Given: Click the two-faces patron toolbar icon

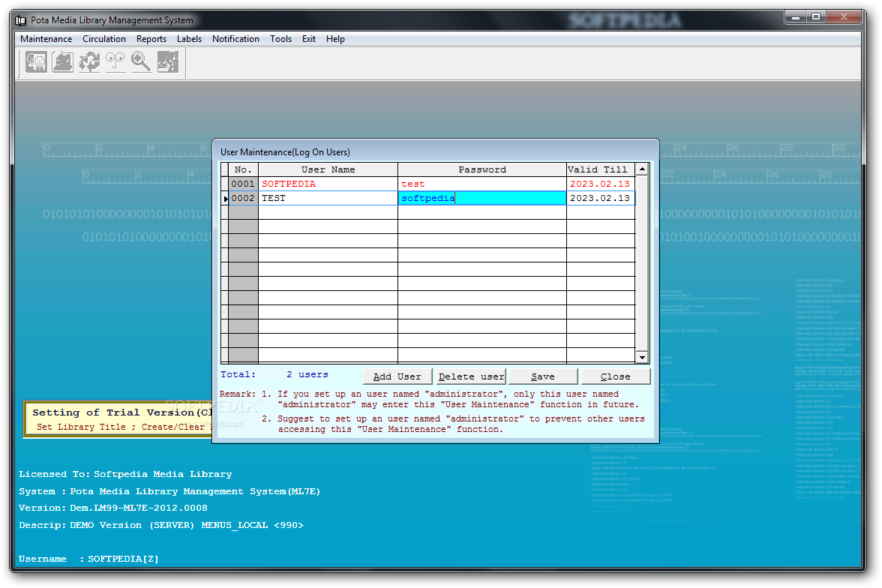Looking at the screenshot, I should click(x=36, y=62).
